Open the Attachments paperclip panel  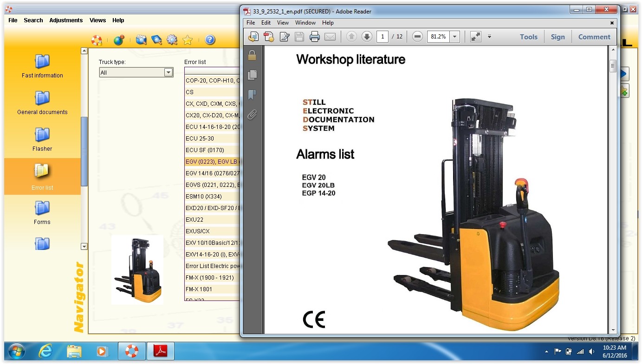(252, 115)
